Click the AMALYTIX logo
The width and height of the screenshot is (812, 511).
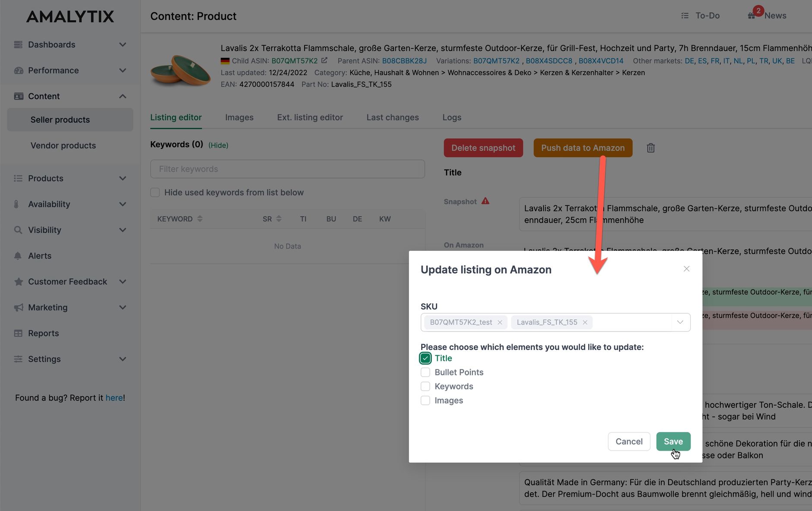70,16
